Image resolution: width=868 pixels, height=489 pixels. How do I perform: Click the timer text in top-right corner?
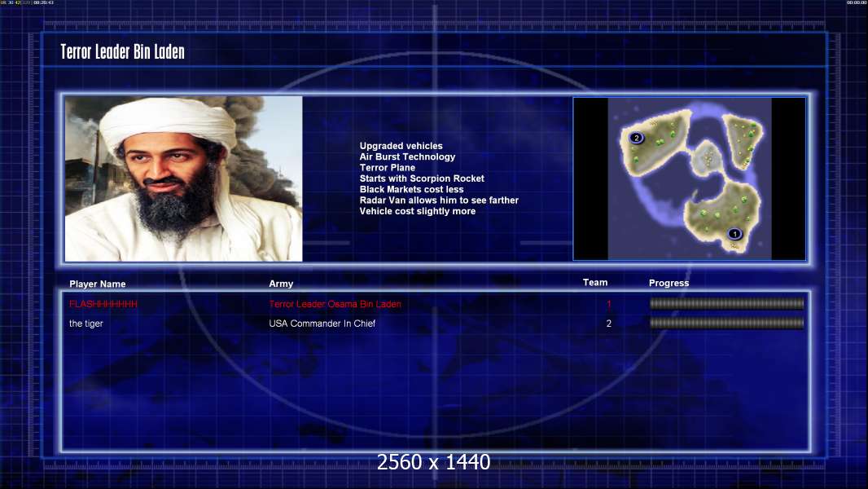pos(856,2)
